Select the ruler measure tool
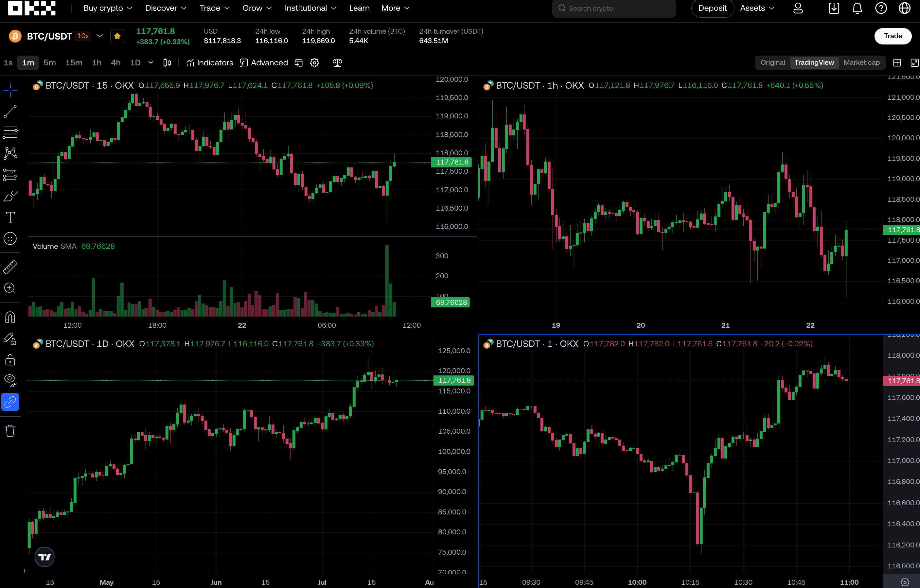This screenshot has width=920, height=588. pos(10,267)
